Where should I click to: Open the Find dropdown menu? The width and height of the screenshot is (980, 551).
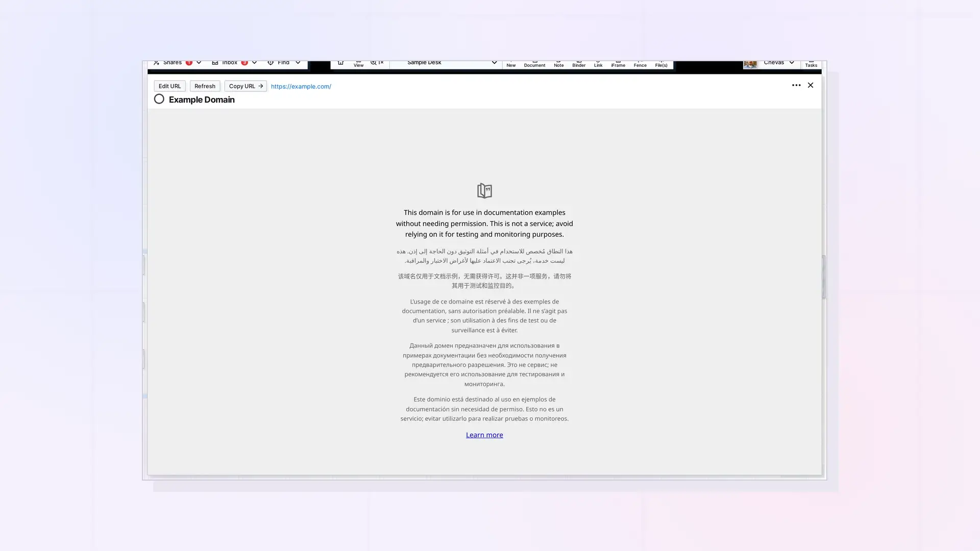(284, 63)
